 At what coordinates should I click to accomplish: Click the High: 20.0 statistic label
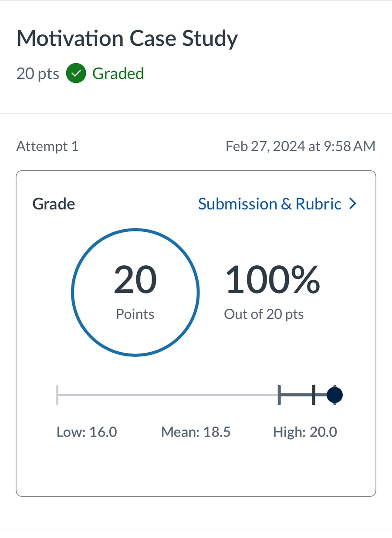click(x=305, y=432)
